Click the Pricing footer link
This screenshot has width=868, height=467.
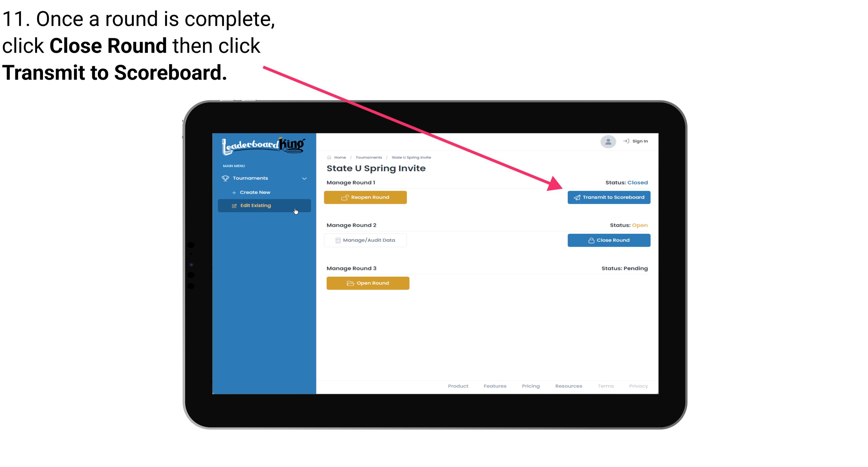pyautogui.click(x=531, y=385)
